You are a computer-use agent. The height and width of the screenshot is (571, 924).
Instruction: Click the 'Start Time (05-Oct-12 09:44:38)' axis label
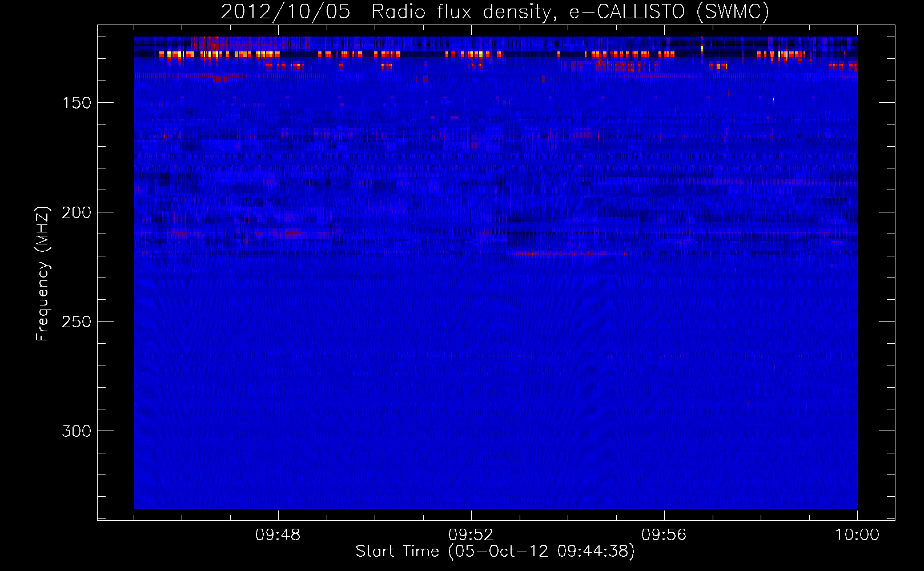click(x=495, y=552)
